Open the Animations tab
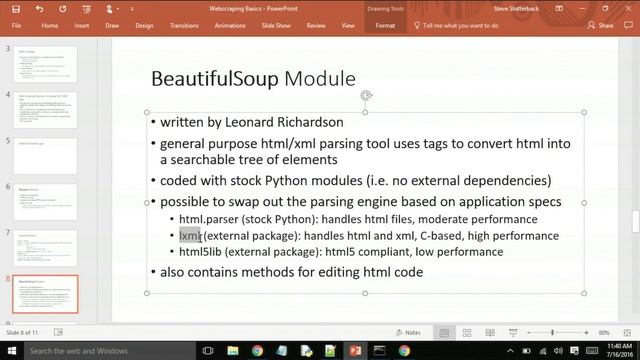 click(x=230, y=25)
